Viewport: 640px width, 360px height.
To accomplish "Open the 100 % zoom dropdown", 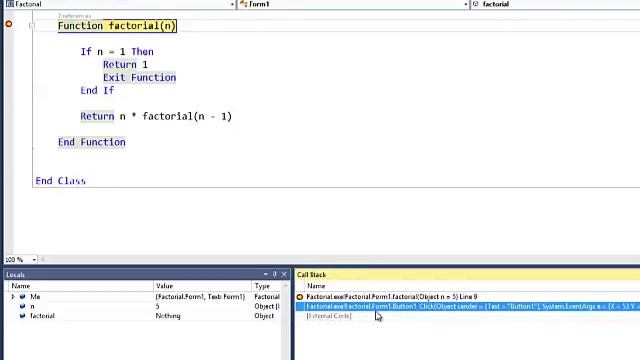I will pyautogui.click(x=34, y=260).
